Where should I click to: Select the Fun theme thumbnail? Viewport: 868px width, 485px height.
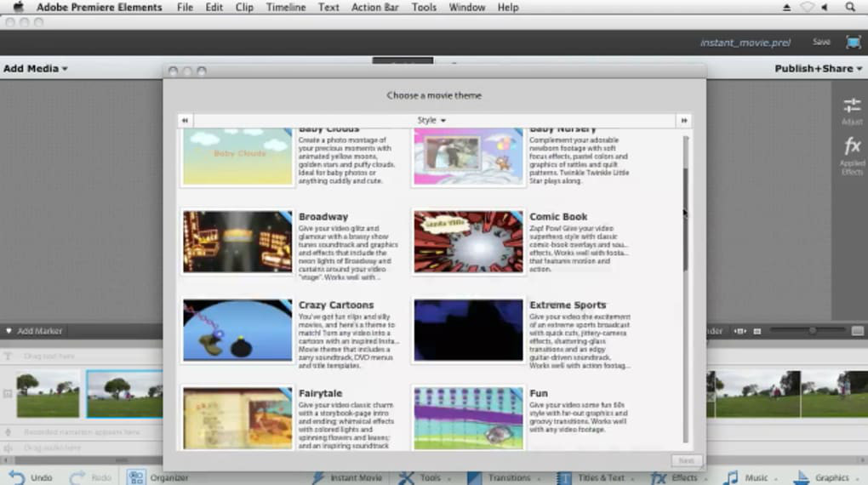click(x=468, y=418)
